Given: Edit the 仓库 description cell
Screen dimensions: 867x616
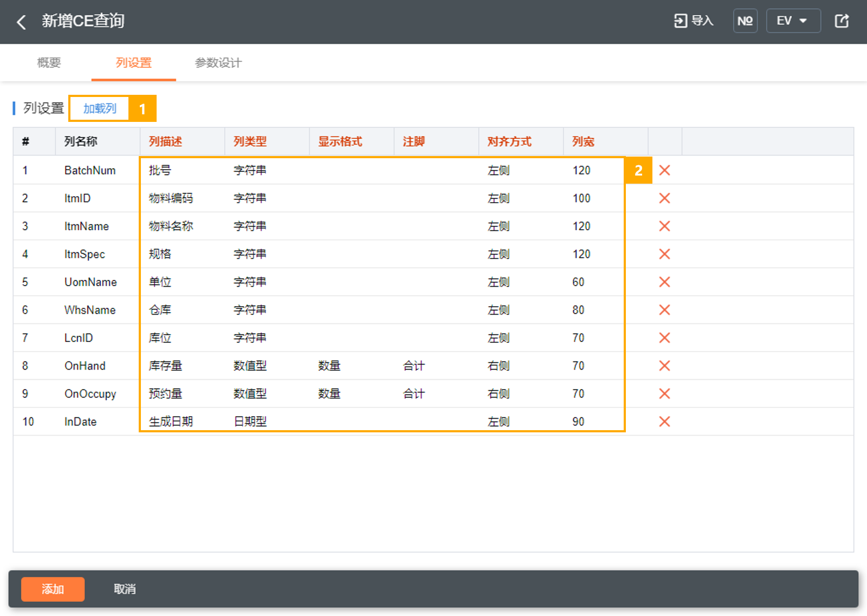Looking at the screenshot, I should (x=183, y=310).
